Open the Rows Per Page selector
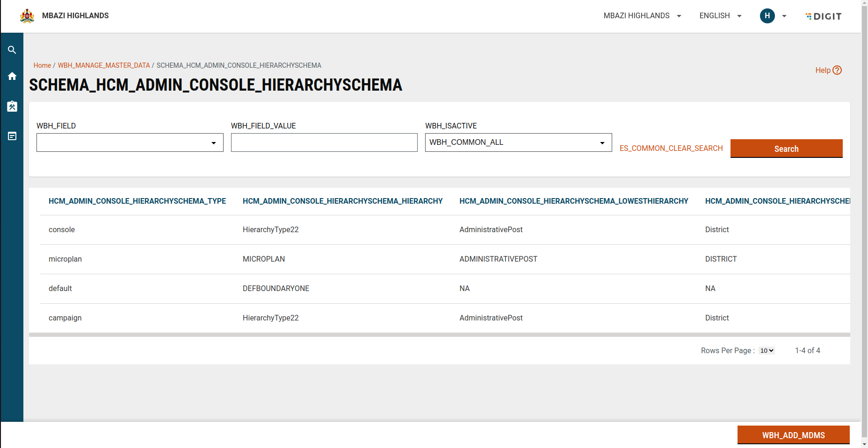The height and width of the screenshot is (448, 868). pyautogui.click(x=767, y=350)
